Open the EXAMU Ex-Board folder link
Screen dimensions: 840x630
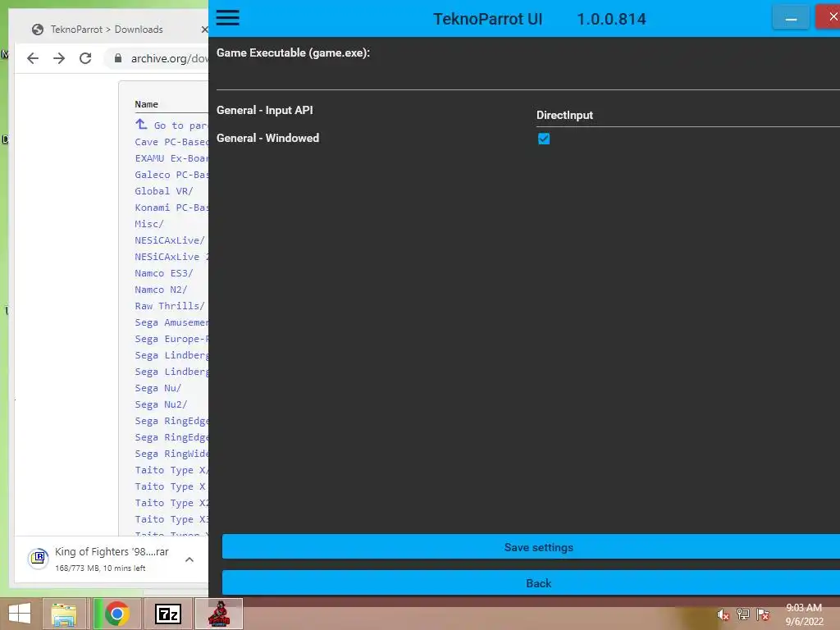pyautogui.click(x=171, y=158)
